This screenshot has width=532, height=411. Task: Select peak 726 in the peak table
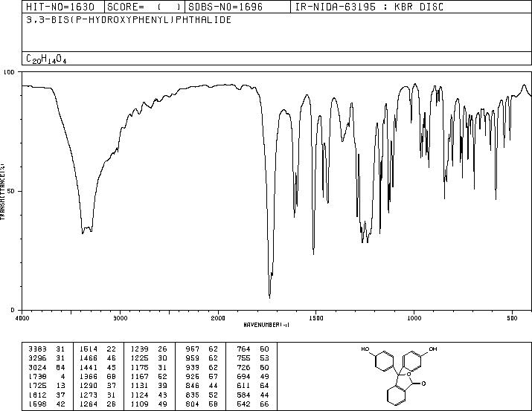243,367
